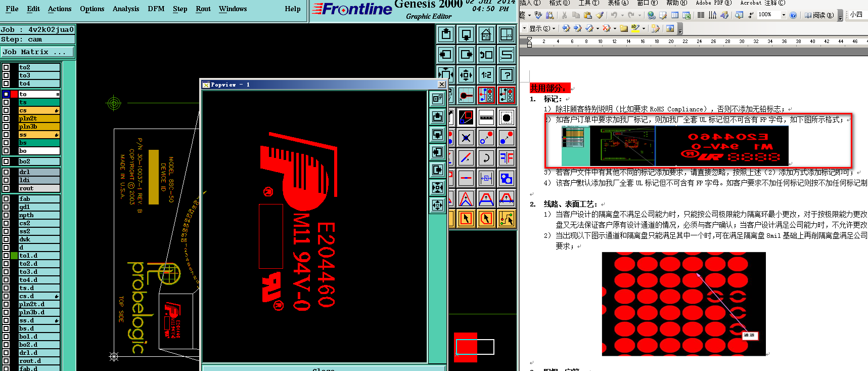Viewport: 868px width, 371px height.
Task: Select the layer row named bo2
Action: pyautogui.click(x=39, y=161)
